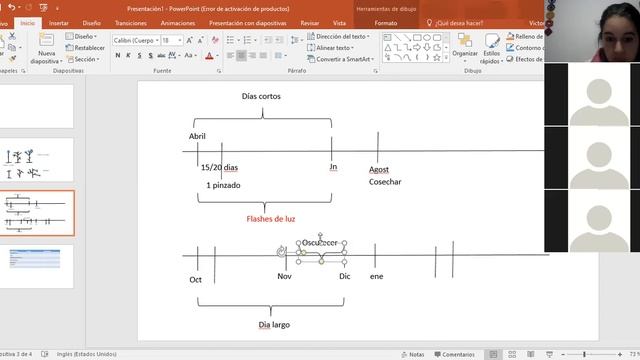Screen dimensions: 640x360
Task: Open the Organizar arrange menu
Action: point(464,48)
